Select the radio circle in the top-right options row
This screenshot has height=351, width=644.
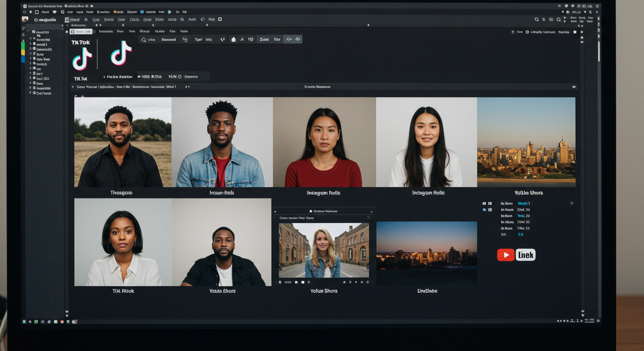[527, 32]
